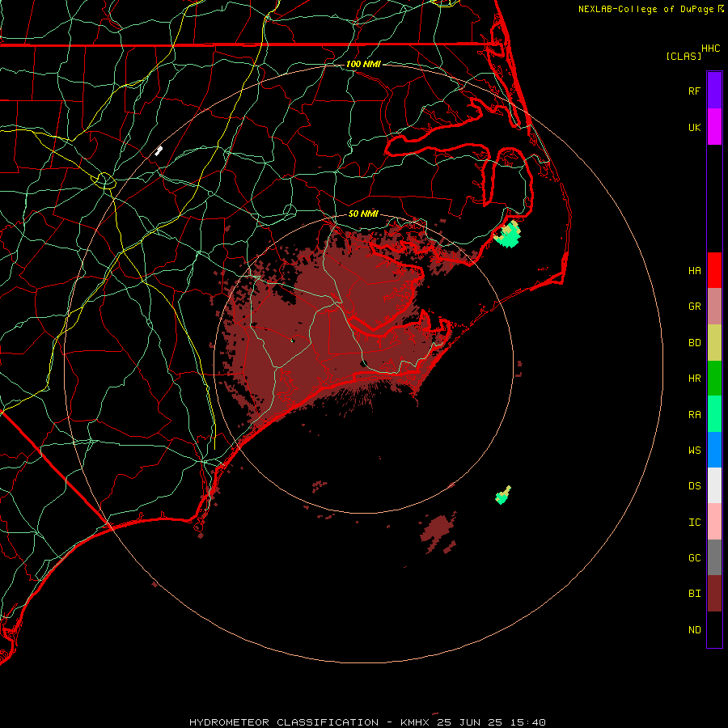Click the RA legend label
Viewport: 728px width, 728px height.
point(694,415)
